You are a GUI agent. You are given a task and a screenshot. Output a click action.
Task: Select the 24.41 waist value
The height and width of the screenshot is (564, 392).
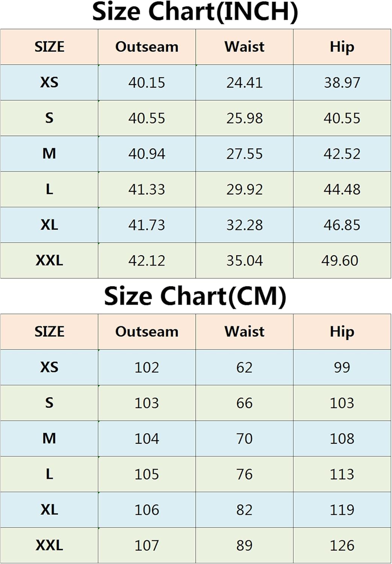244,83
